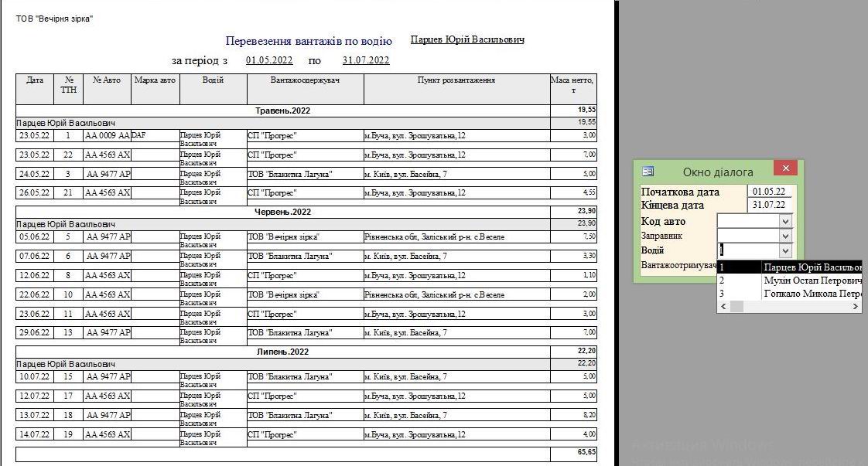Click the left arrow of the list scrollbar
868x466 pixels.
[723, 306]
